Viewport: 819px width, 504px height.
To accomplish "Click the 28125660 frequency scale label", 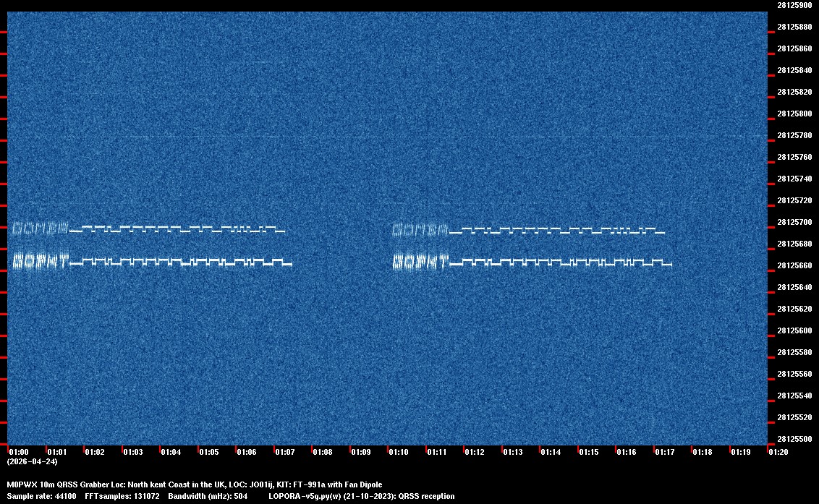I will (x=794, y=265).
